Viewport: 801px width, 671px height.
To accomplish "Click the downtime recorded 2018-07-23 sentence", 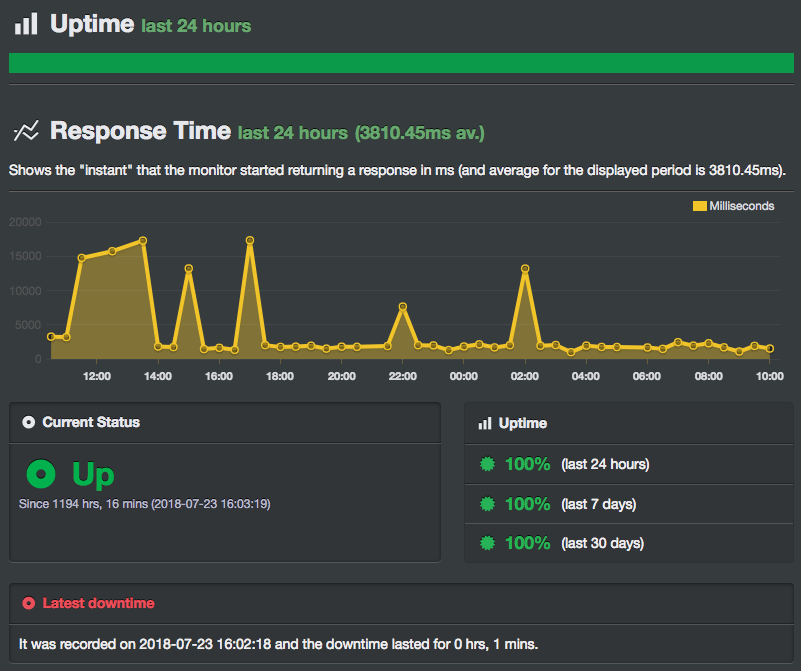I will pyautogui.click(x=278, y=644).
